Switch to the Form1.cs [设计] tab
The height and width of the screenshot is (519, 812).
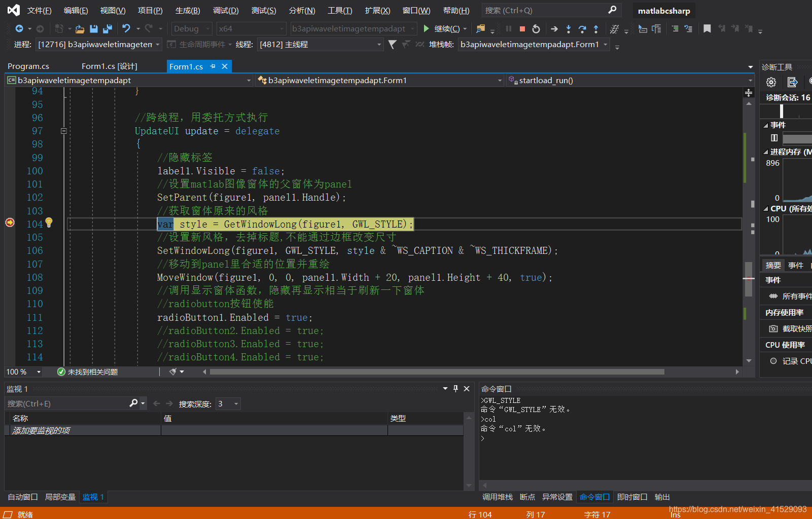pyautogui.click(x=110, y=66)
